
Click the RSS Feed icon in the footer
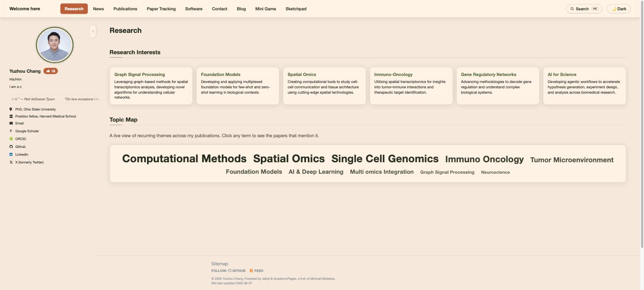[251, 271]
